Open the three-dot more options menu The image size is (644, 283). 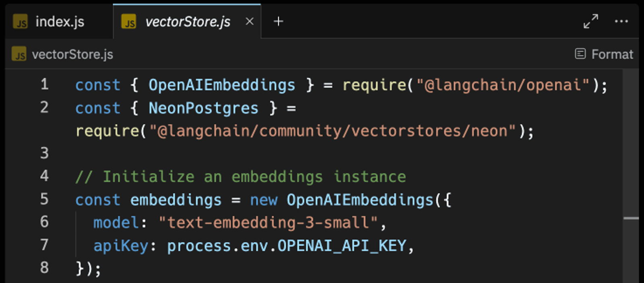coord(621,21)
